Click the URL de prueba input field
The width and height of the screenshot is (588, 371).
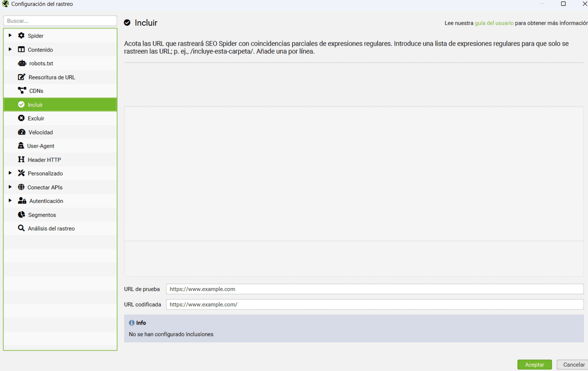click(374, 289)
